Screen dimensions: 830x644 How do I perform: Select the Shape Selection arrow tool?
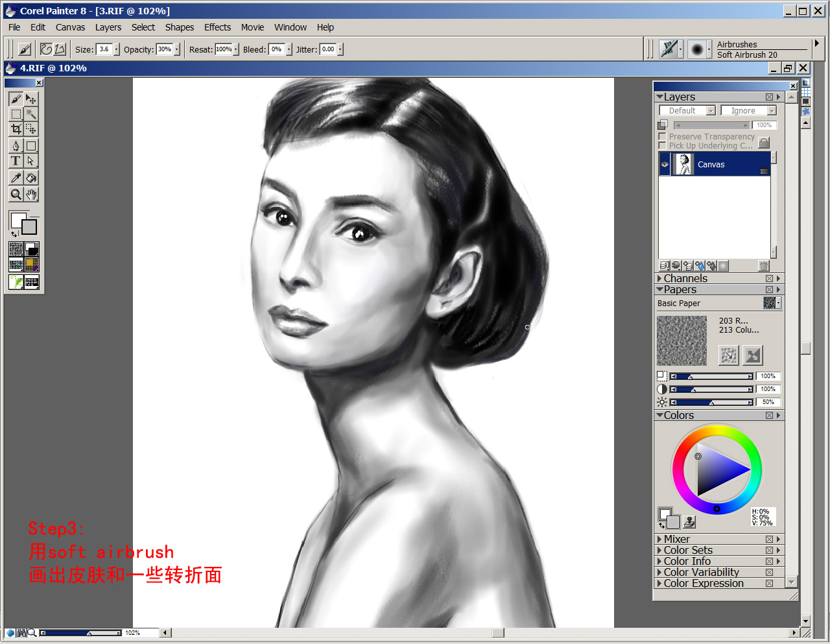31,161
